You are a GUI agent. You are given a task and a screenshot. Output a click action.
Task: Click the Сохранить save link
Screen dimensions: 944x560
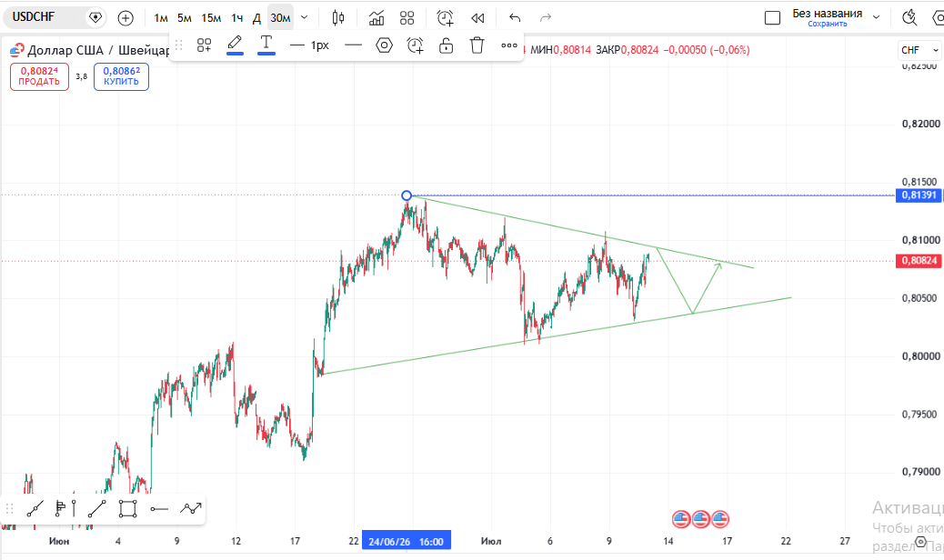tap(828, 24)
